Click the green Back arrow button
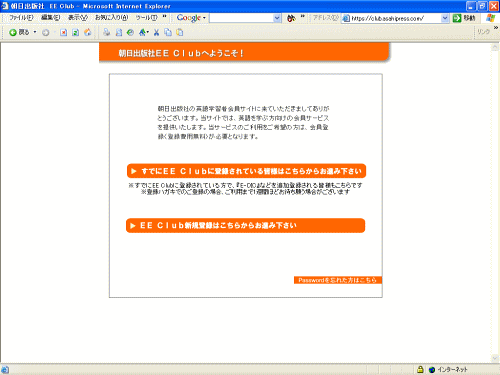Viewport: 500px width, 375px height. [13, 32]
